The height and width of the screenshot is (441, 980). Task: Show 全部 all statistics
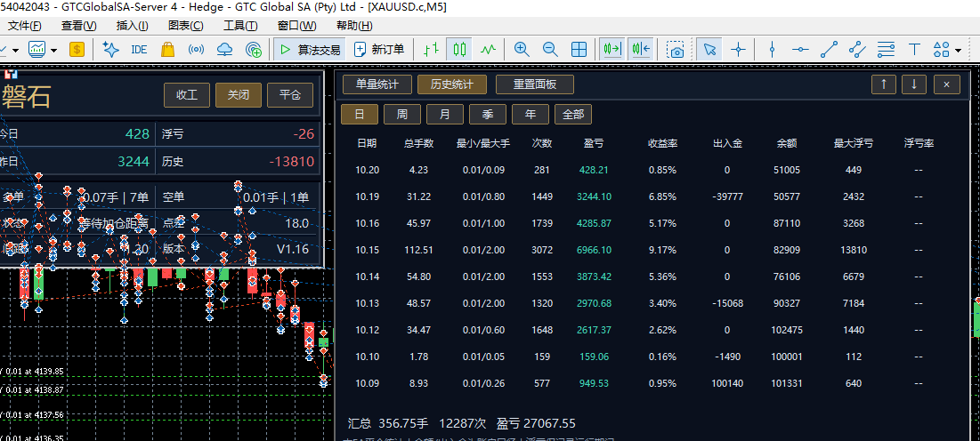click(x=573, y=115)
